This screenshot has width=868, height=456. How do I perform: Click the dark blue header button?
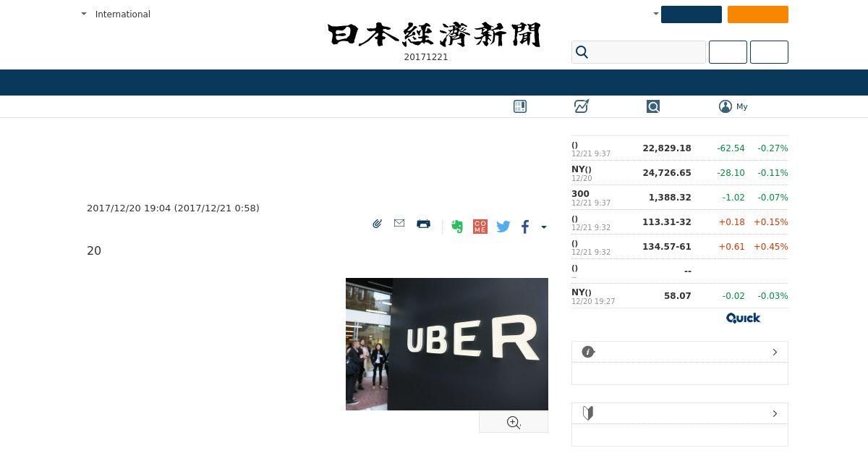click(x=692, y=14)
